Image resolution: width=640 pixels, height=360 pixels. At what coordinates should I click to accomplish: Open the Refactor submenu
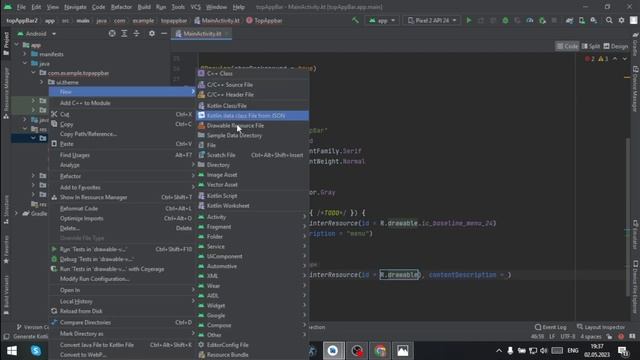point(122,176)
